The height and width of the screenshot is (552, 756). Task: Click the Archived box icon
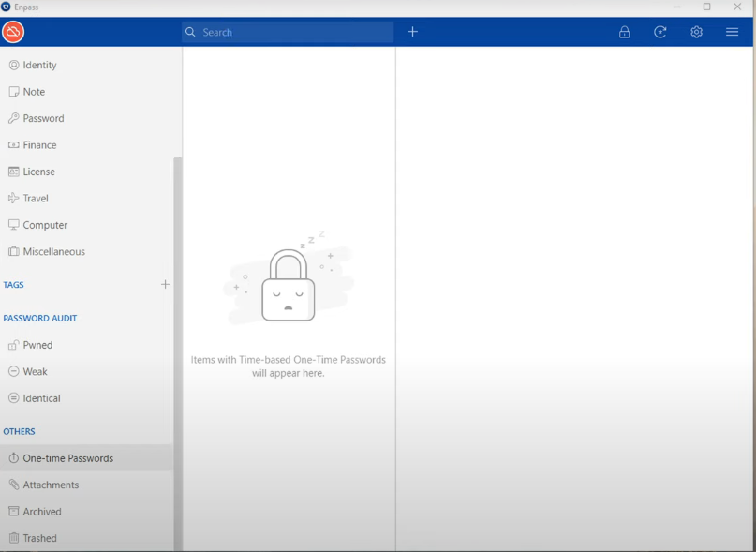[14, 511]
